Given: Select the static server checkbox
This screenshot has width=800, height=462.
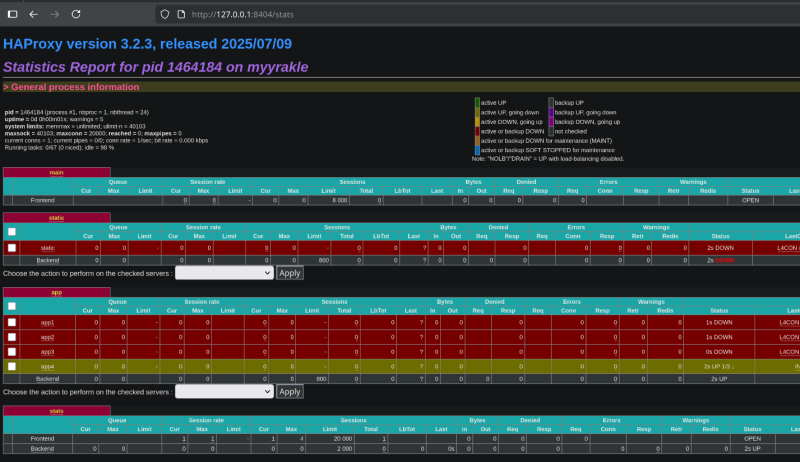Looking at the screenshot, I should (x=12, y=247).
